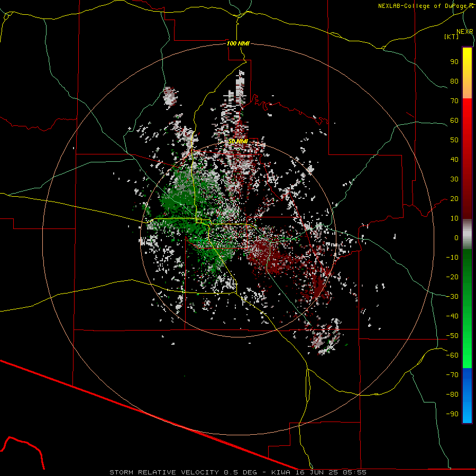Select the 90 value on velocity scale
This screenshot has width=476, height=476.
(454, 62)
